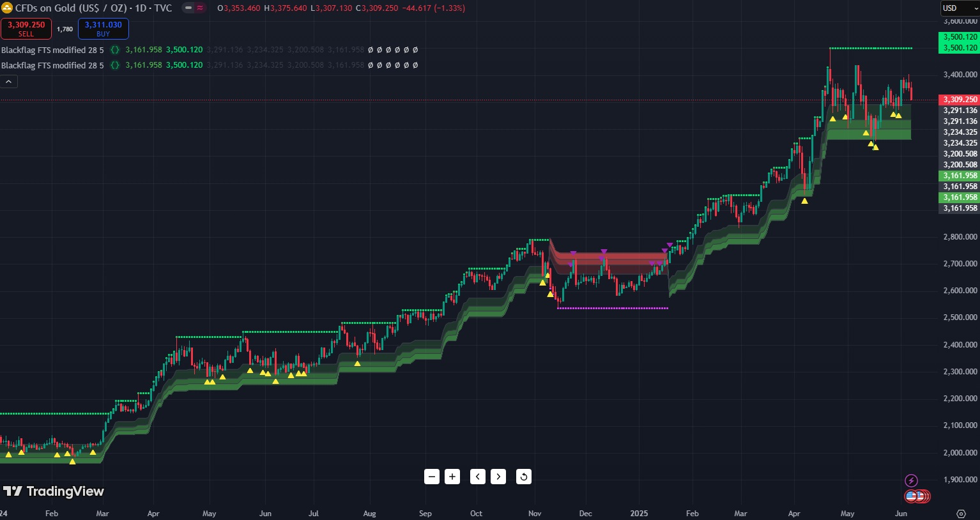Screen dimensions: 980x520
Task: Click the 1,900.000 price axis label
Action: [x=960, y=480]
